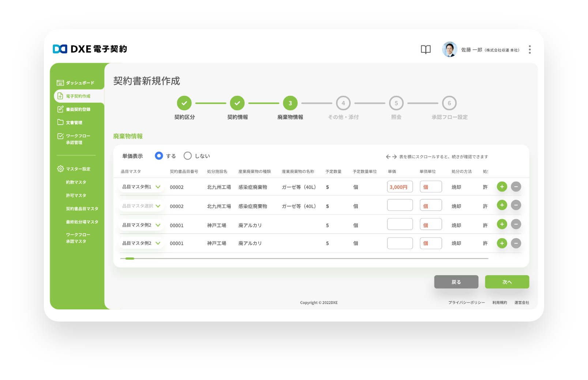Open マスター設定 using the gear icon
This screenshot has height=380, width=588.
pos(60,169)
